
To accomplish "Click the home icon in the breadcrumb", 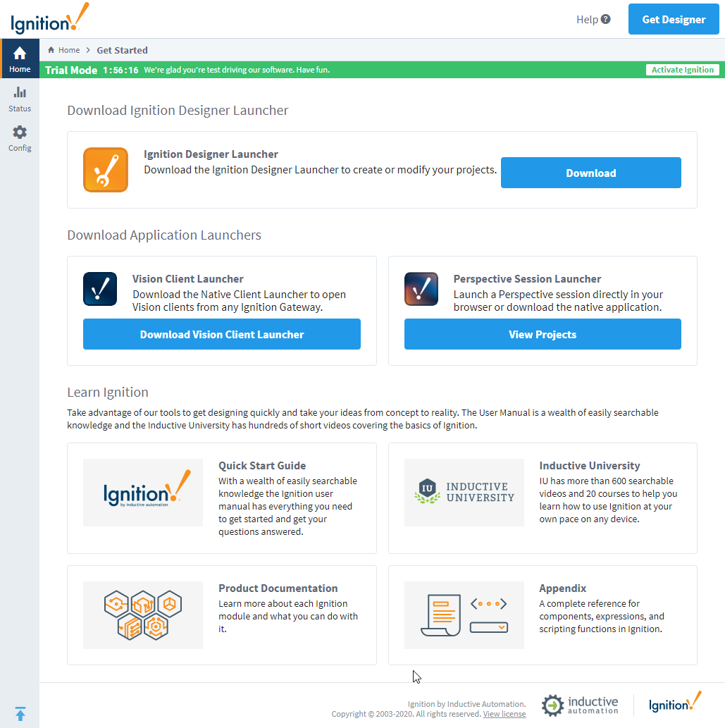I will [x=51, y=49].
